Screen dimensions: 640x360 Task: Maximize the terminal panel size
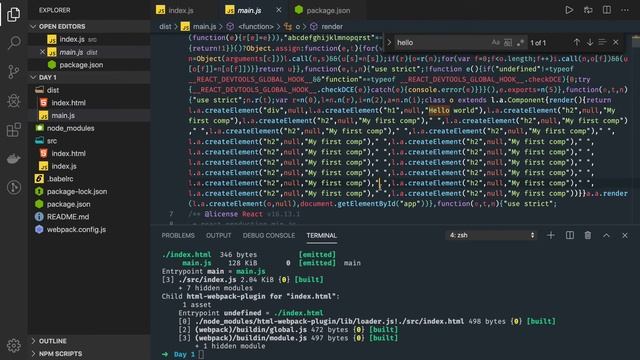pyautogui.click(x=606, y=235)
